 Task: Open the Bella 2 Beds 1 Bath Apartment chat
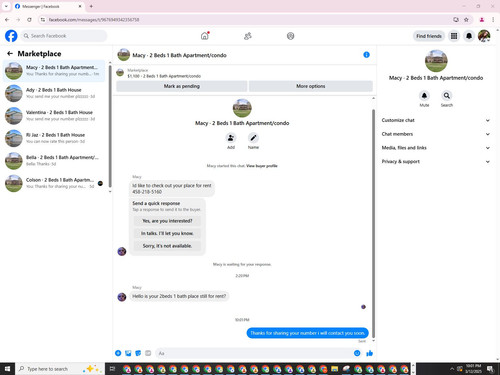click(x=54, y=161)
